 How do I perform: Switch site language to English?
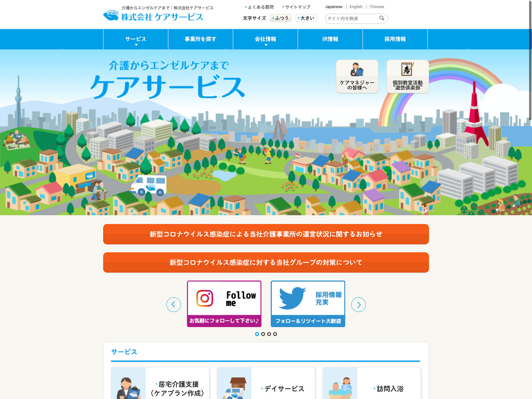pos(356,7)
